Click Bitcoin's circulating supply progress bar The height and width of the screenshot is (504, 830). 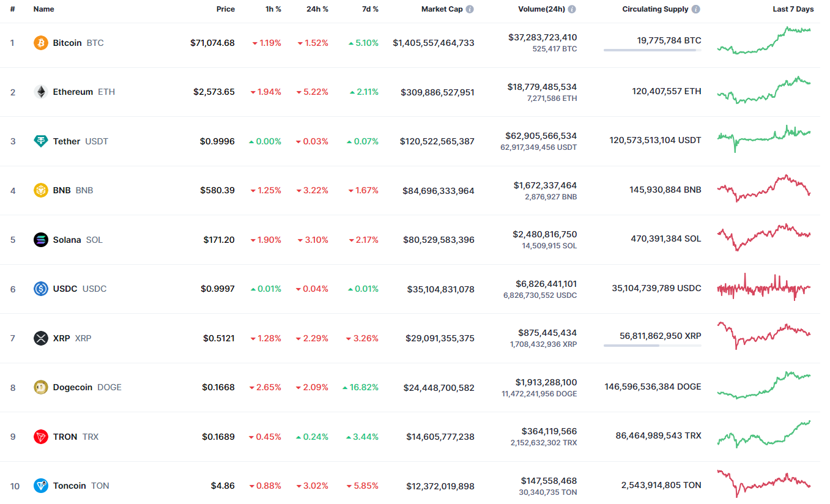click(x=652, y=50)
